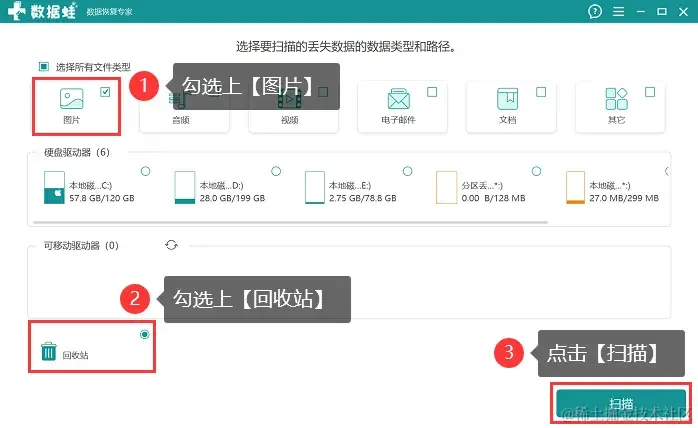This screenshot has width=698, height=428.
Task: Click the 28.0 GB/199 GB text
Action: (232, 198)
